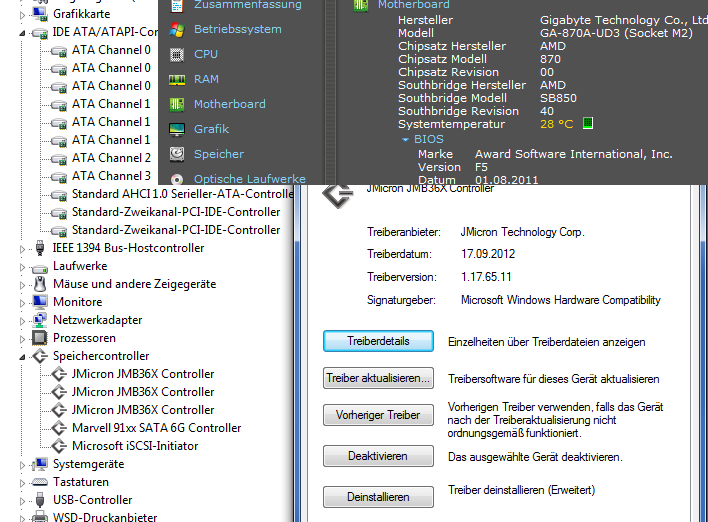Expand the Grafikkarte node
The image size is (708, 522).
22,15
